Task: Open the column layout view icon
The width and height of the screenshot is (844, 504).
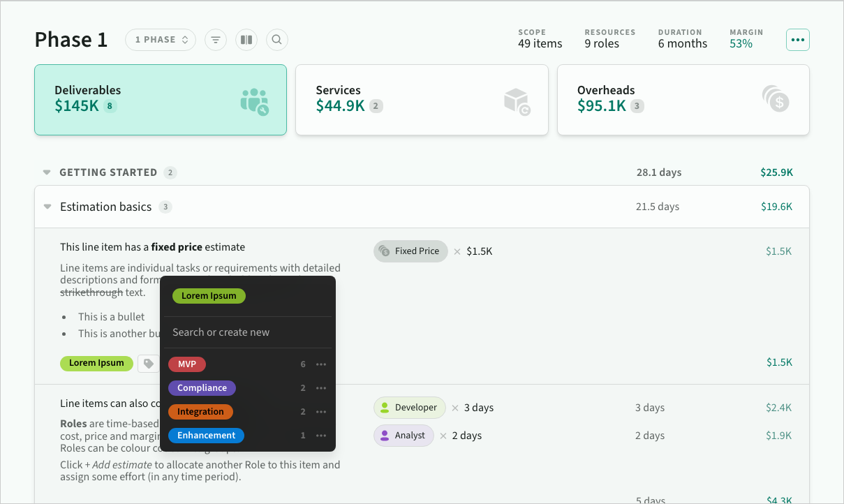Action: pos(246,40)
